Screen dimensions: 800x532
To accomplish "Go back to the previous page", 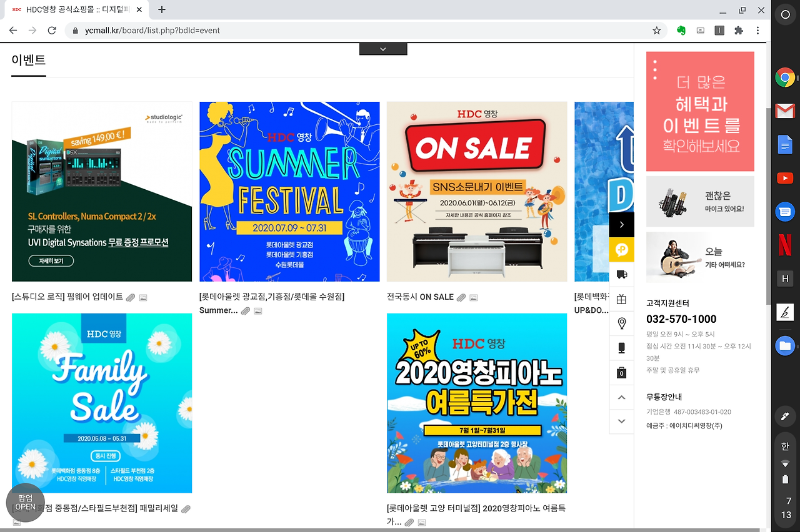I will [x=13, y=30].
